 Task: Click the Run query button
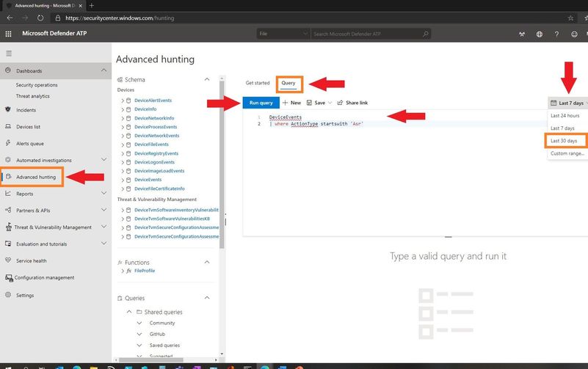point(261,103)
